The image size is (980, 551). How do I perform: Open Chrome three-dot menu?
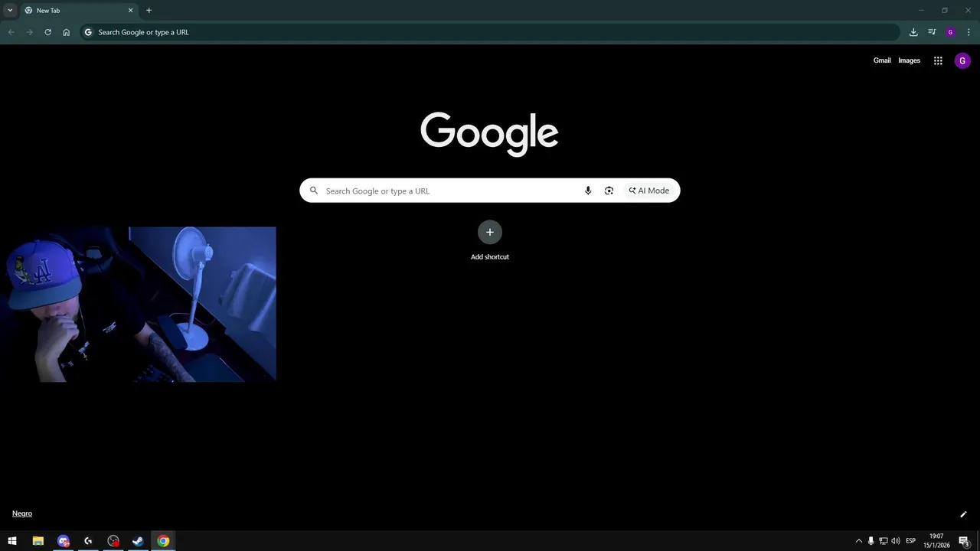point(969,32)
